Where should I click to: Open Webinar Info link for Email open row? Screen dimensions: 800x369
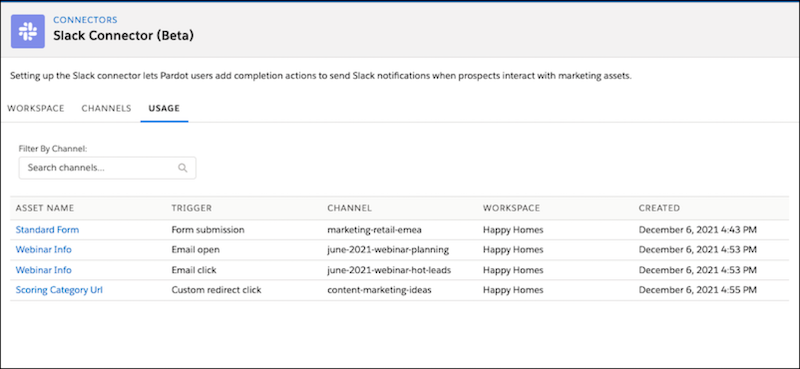(x=44, y=250)
